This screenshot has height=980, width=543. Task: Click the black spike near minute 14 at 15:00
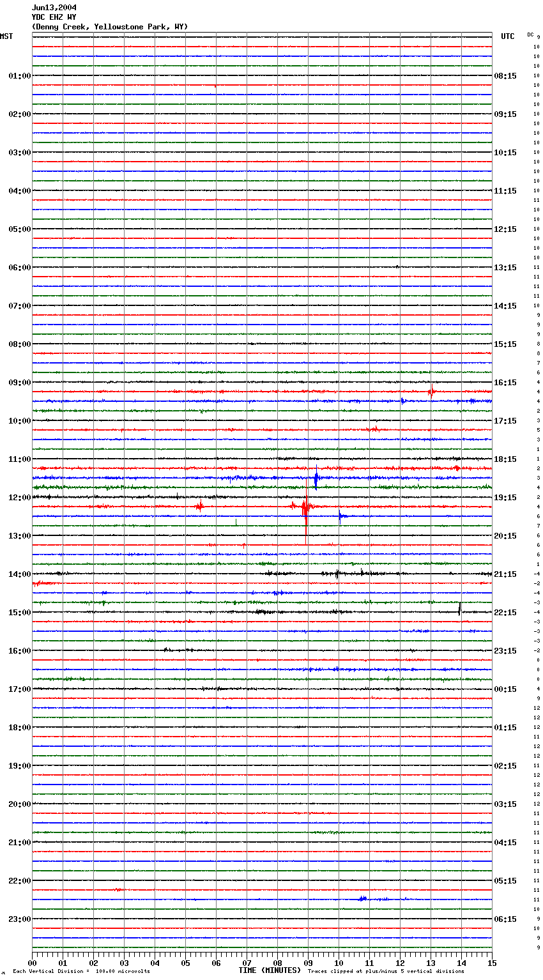pyautogui.click(x=459, y=609)
